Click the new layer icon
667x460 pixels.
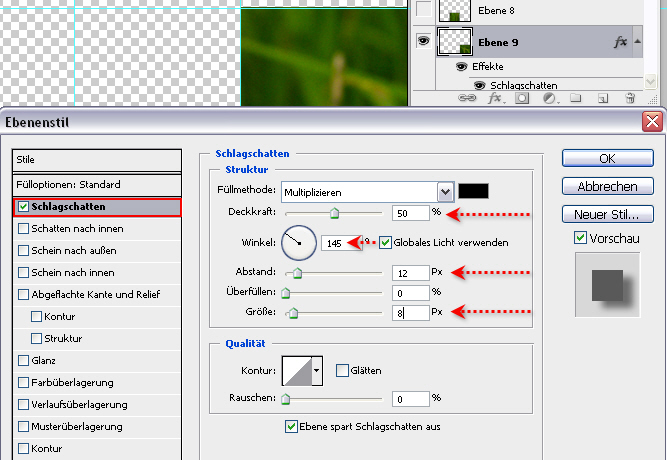coord(603,98)
